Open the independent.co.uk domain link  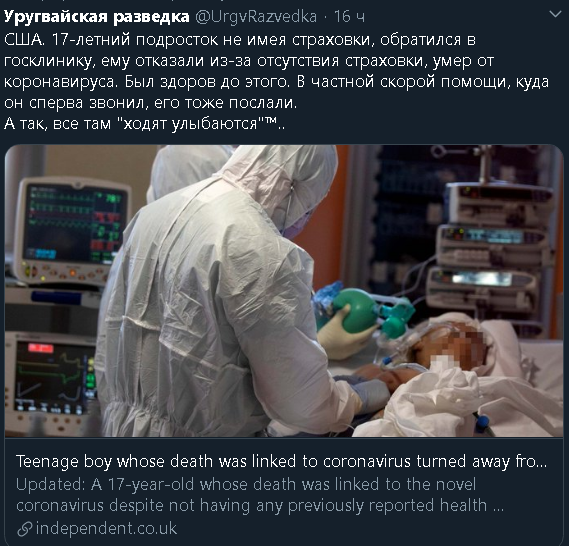pyautogui.click(x=106, y=528)
